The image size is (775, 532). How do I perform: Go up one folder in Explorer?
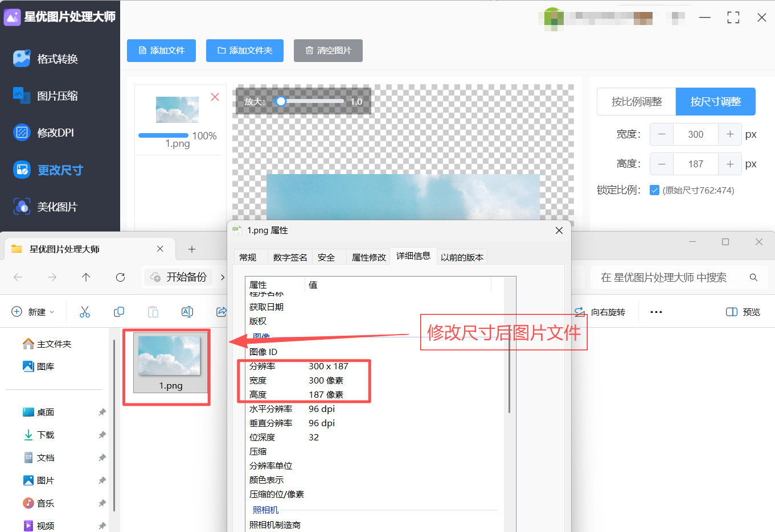click(x=86, y=277)
